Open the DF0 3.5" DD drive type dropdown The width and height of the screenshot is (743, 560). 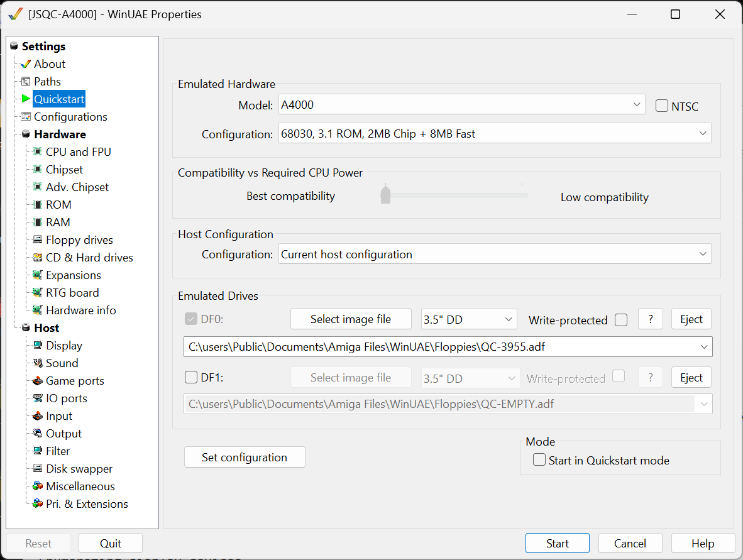coord(468,319)
